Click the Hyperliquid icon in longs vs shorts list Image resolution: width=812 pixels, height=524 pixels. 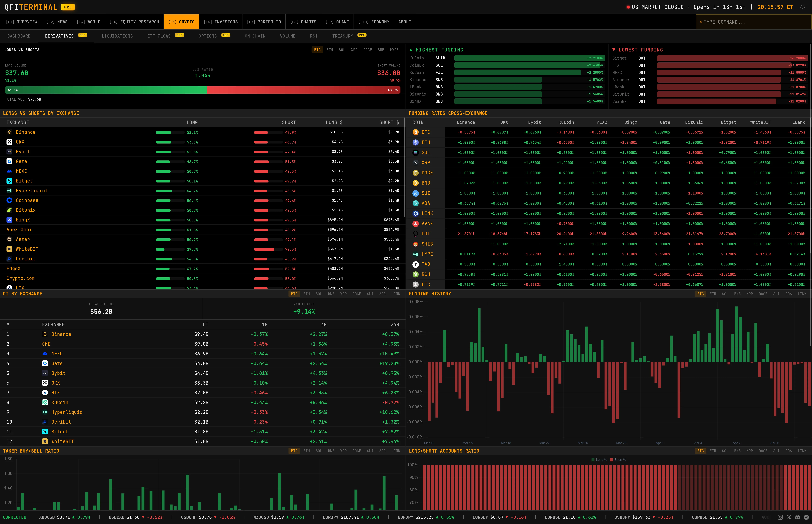pos(9,191)
